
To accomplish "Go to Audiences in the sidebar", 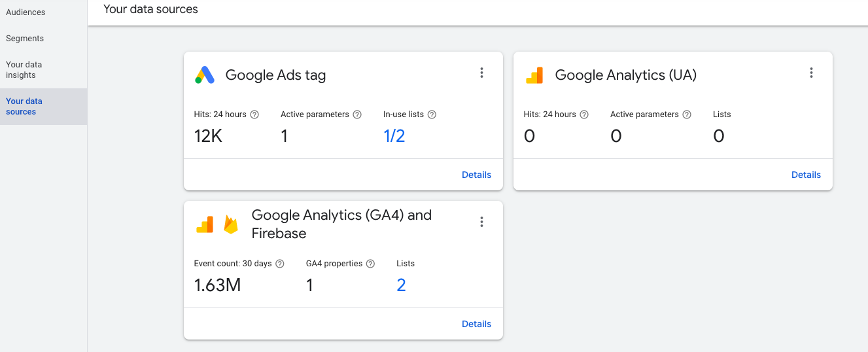I will tap(26, 12).
